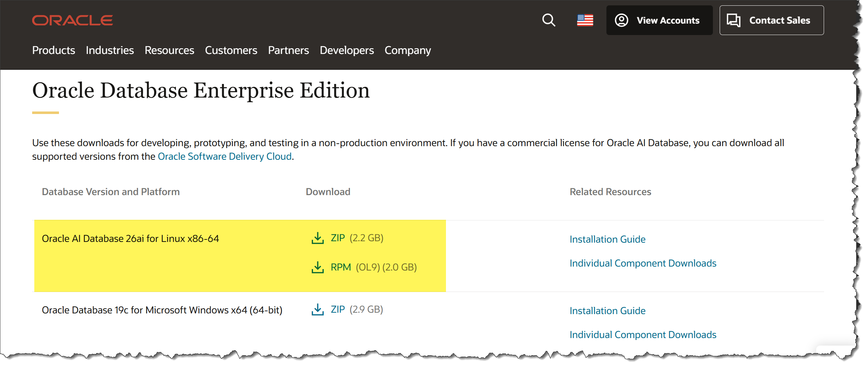
Task: Follow the Oracle Software Delivery Cloud link
Action: 224,157
